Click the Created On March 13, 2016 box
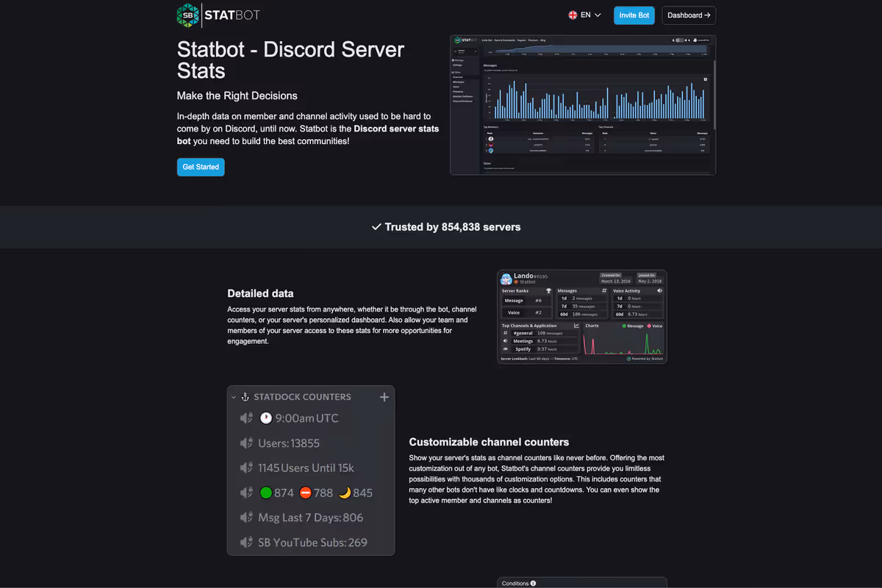The width and height of the screenshot is (882, 588). point(616,279)
